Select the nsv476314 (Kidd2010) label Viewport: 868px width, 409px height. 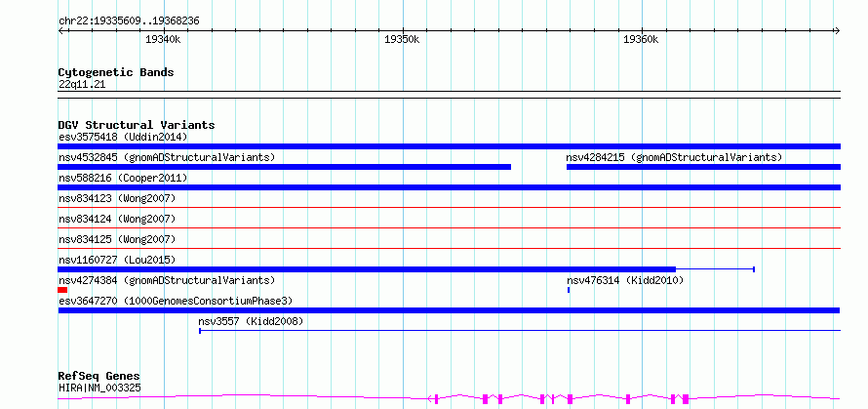(625, 280)
